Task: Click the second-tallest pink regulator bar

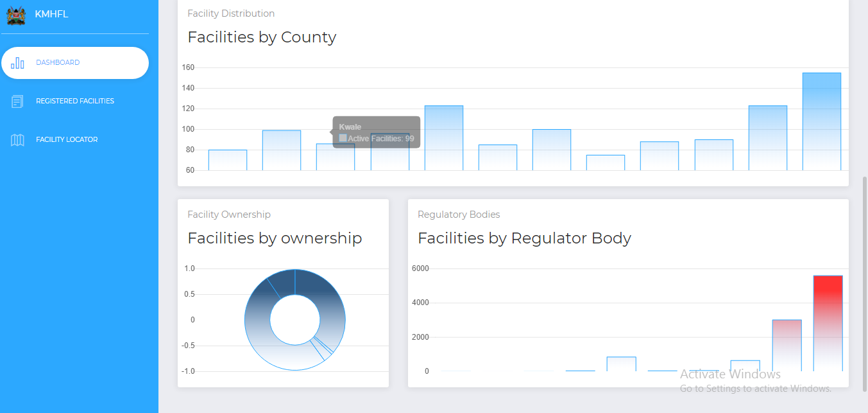Action: pos(787,346)
